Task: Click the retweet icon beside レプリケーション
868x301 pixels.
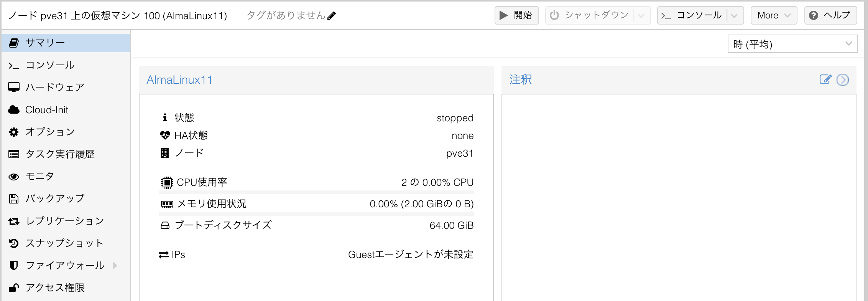Action: 14,221
